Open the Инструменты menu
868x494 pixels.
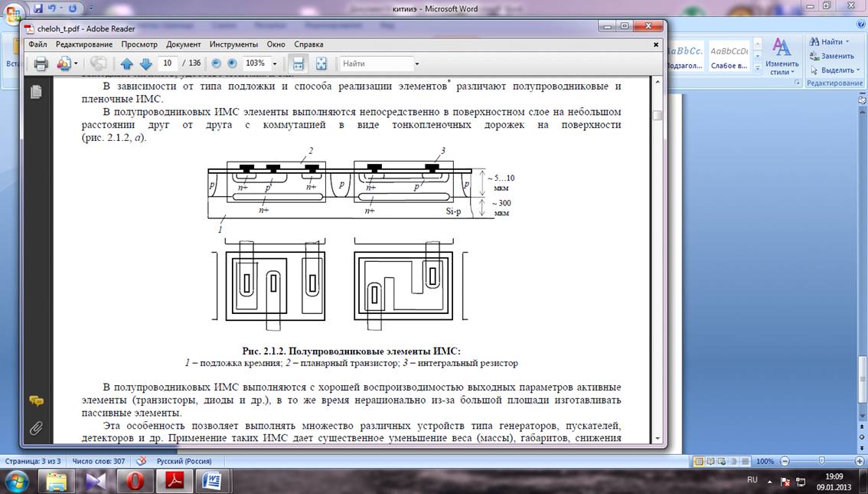(233, 44)
